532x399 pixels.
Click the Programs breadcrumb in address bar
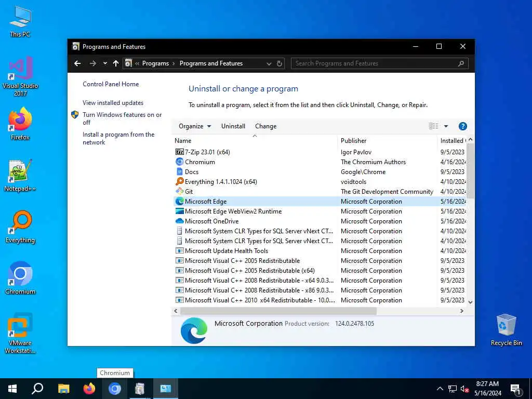click(x=155, y=63)
